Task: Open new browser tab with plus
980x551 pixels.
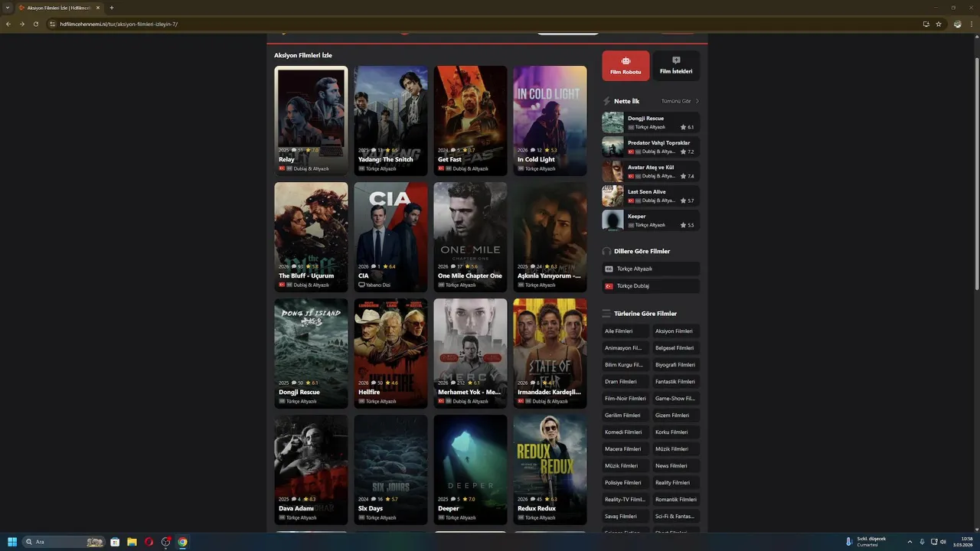Action: [112, 8]
